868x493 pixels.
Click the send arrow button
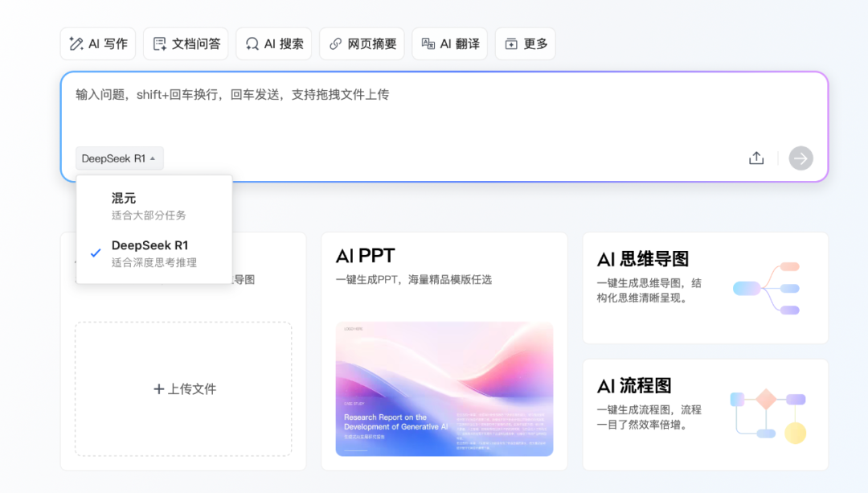pos(800,158)
